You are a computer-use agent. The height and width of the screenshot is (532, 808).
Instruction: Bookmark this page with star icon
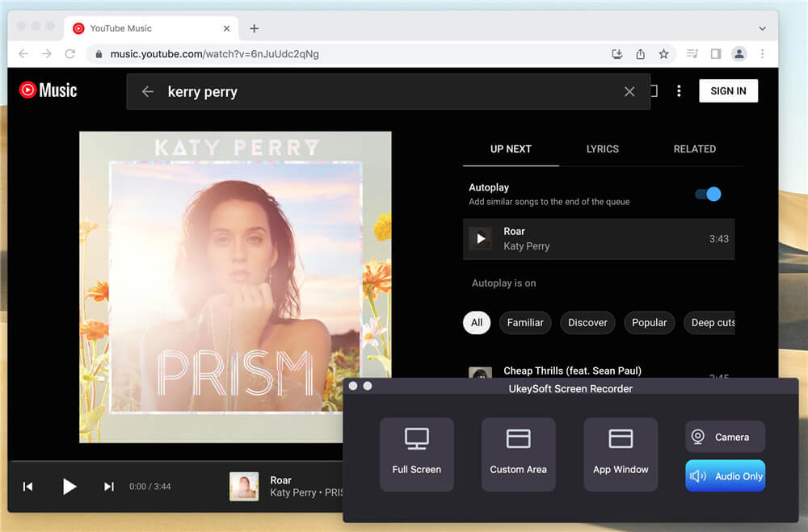click(663, 54)
